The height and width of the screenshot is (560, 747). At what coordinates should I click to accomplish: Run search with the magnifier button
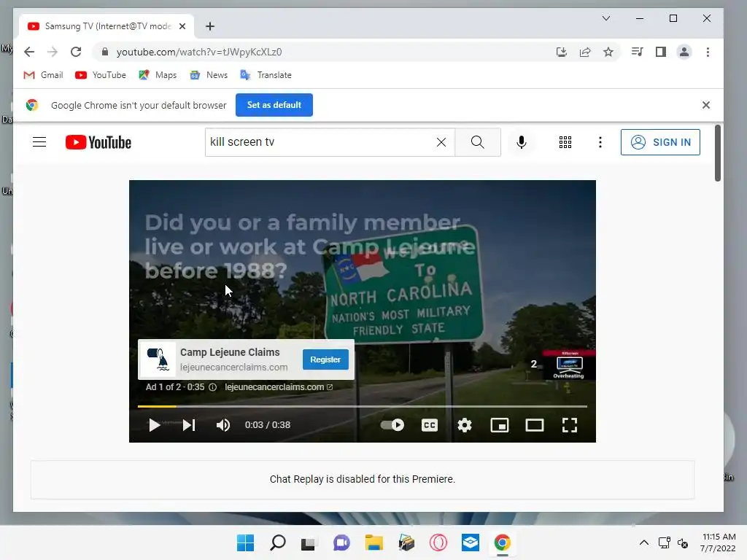477,142
